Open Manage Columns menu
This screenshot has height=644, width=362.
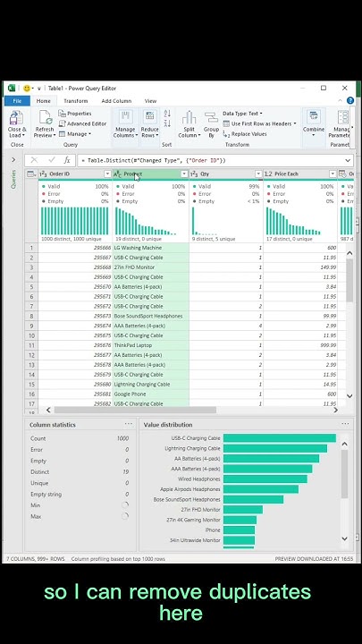click(125, 124)
